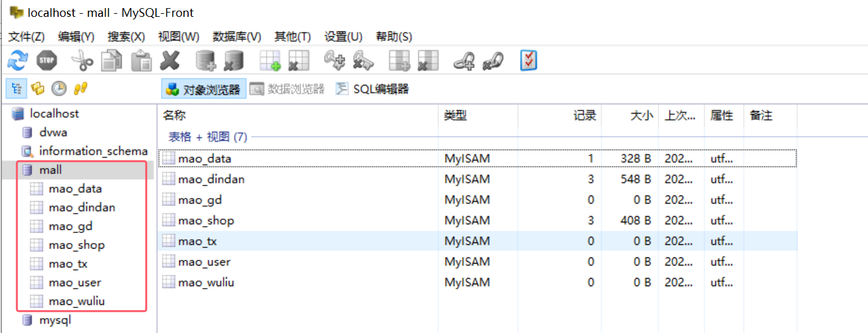The image size is (868, 333).
Task: Toggle the yellow folders view icon
Action: 37,89
